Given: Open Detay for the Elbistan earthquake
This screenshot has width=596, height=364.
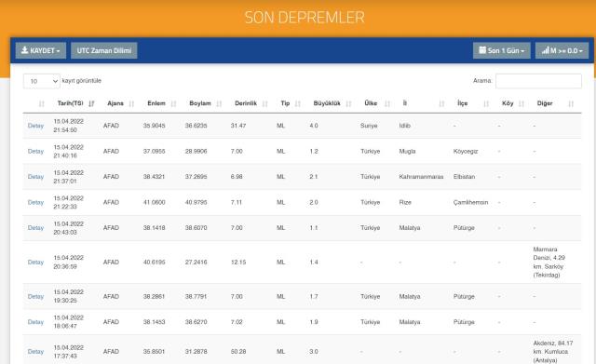Looking at the screenshot, I should (x=35, y=177).
